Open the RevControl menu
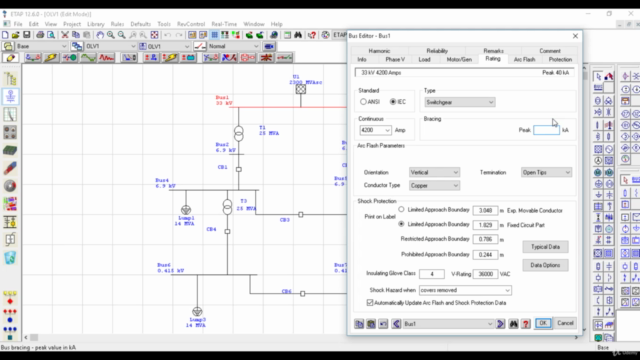The image size is (640, 360). (x=191, y=24)
